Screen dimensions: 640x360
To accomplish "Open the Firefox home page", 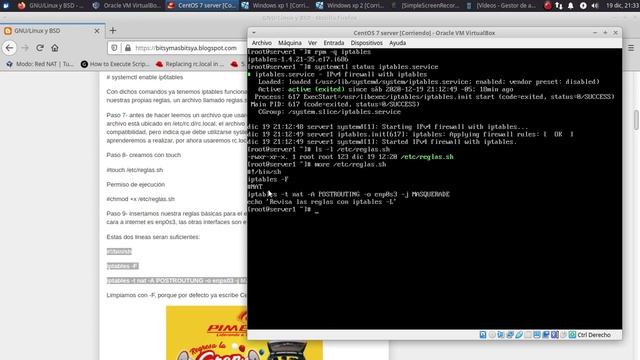I will (x=55, y=48).
